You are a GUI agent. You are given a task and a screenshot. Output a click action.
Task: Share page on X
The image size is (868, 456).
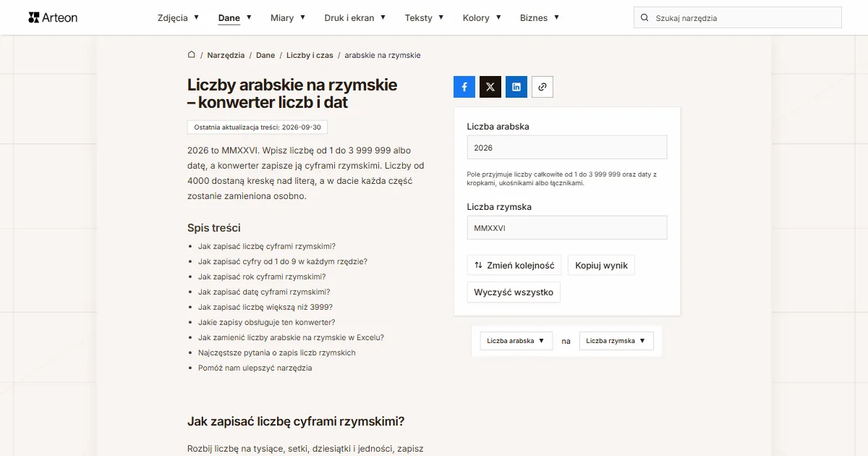(x=490, y=87)
